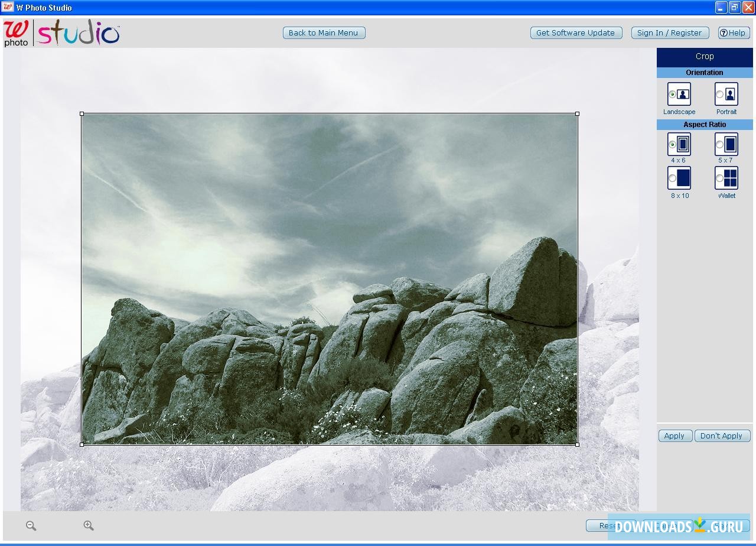The height and width of the screenshot is (546, 756).
Task: Restore down the W Photo Studio window
Action: point(735,8)
